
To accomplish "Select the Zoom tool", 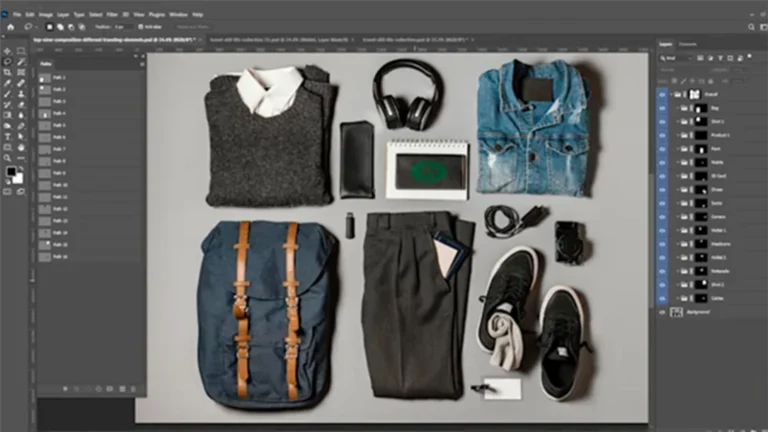I will tap(7, 158).
